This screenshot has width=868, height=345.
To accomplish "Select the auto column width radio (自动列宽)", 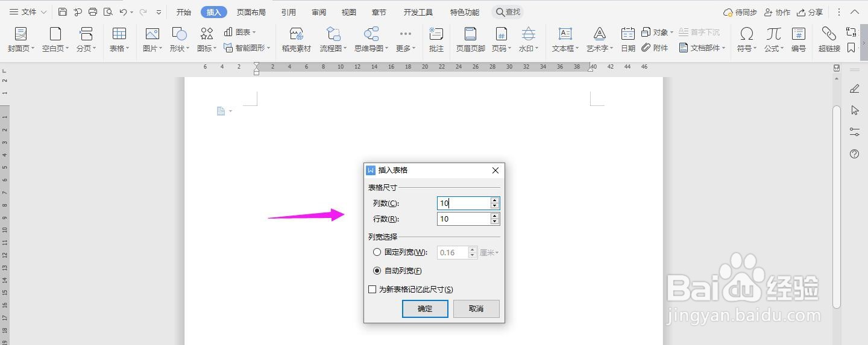I will coord(377,271).
